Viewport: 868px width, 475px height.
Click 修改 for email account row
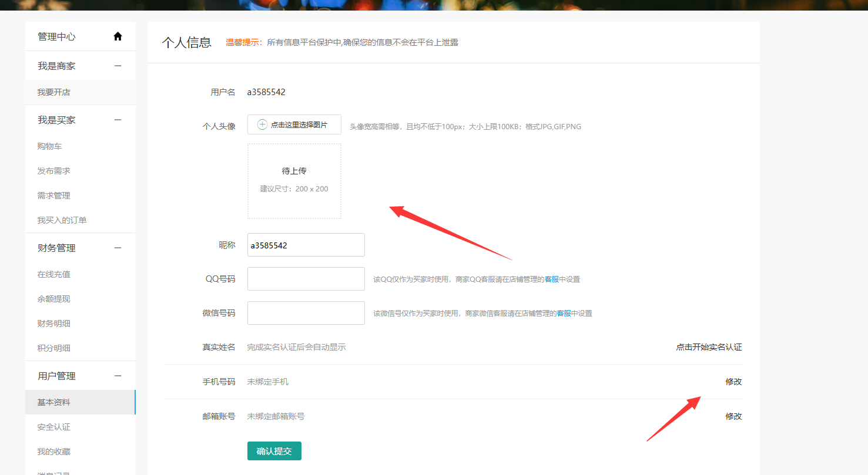tap(733, 416)
